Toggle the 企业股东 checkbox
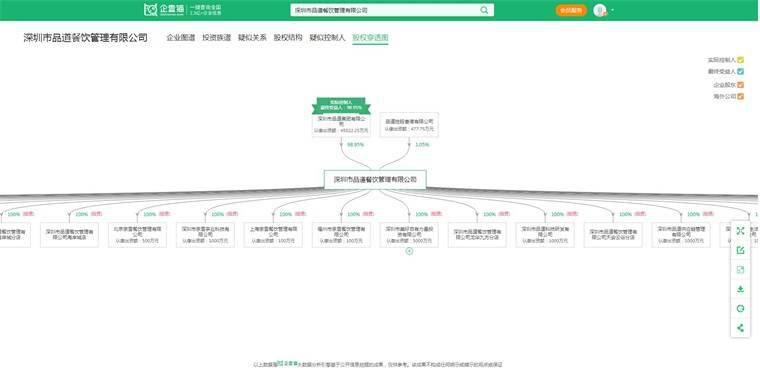 741,85
